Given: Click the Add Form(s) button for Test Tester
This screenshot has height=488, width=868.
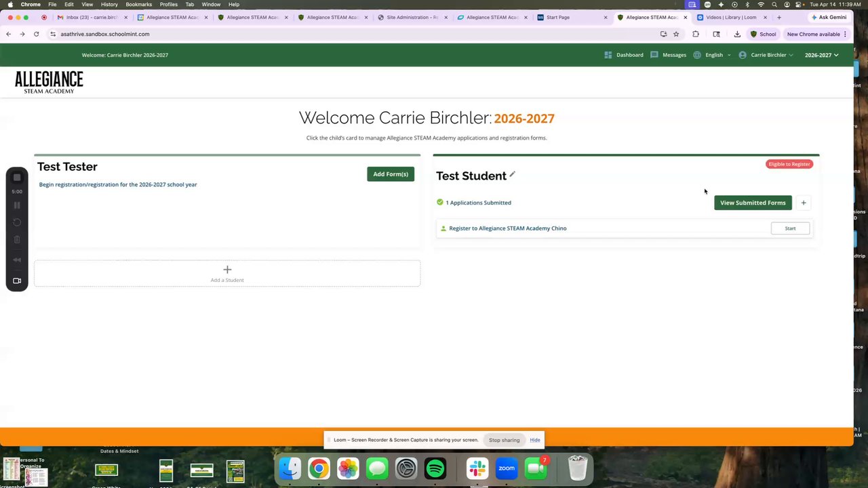Looking at the screenshot, I should click(391, 174).
